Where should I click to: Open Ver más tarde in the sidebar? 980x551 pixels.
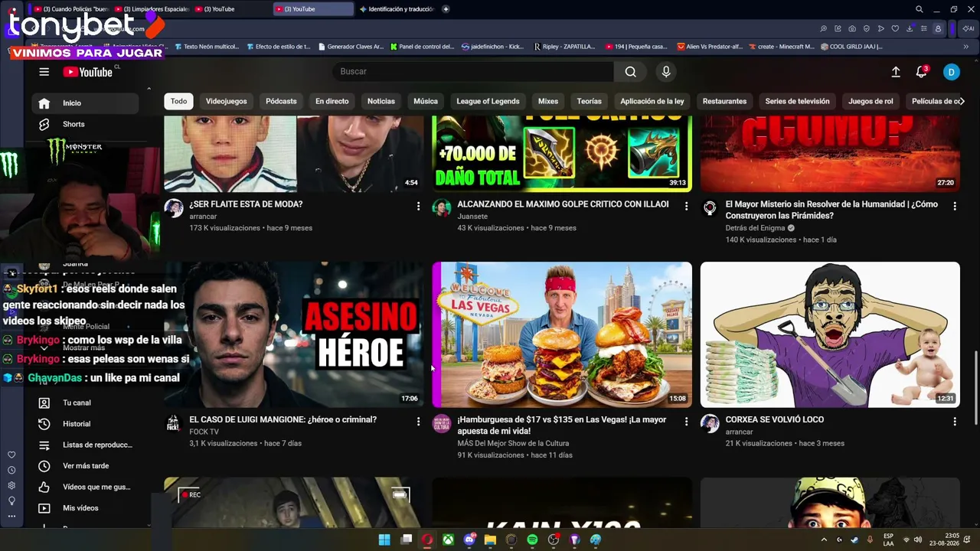[x=86, y=466]
